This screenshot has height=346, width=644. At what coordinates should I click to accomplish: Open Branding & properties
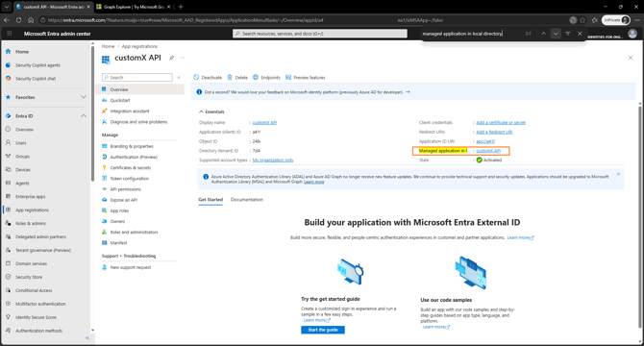coord(132,146)
